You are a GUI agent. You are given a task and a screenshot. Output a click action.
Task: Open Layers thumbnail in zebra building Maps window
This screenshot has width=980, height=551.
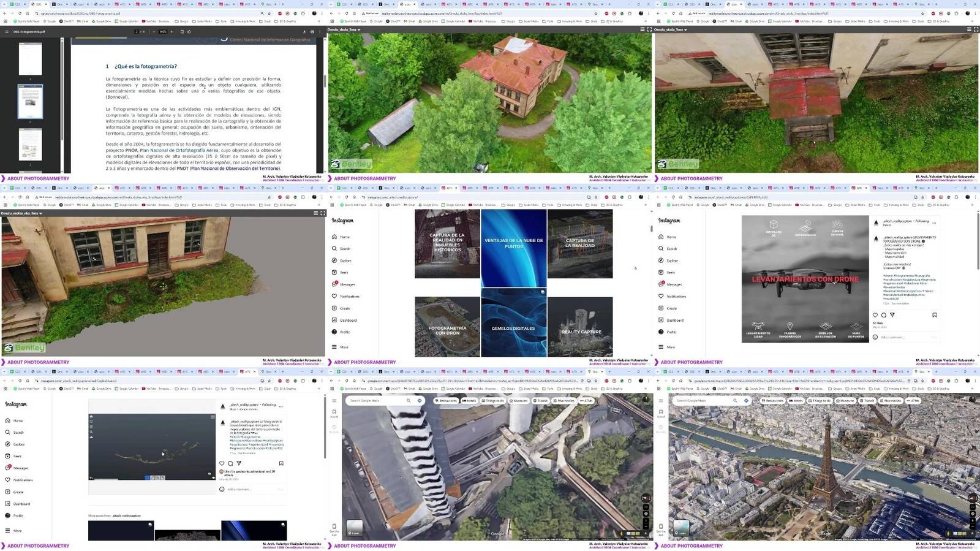click(x=355, y=528)
